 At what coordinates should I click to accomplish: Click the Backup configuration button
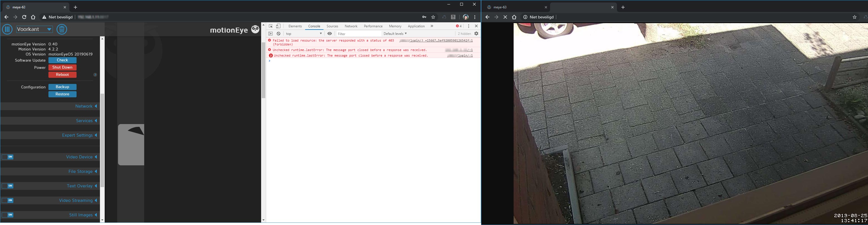point(62,87)
